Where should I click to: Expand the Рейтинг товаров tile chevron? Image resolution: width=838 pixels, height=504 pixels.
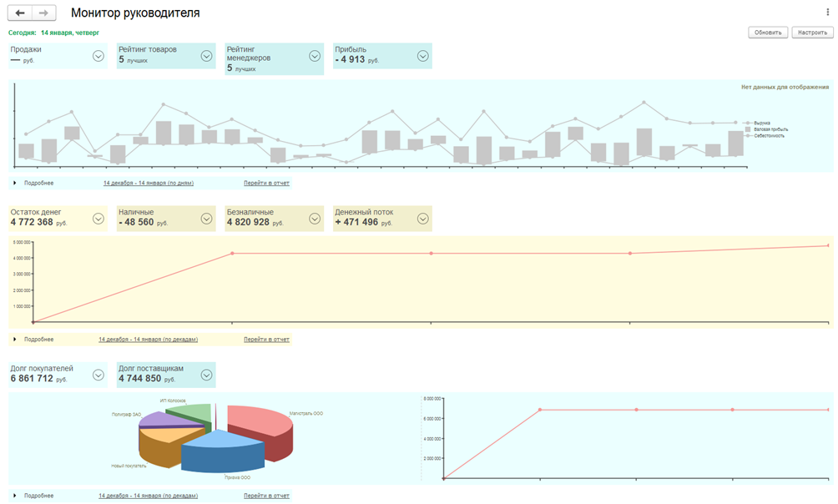point(207,56)
